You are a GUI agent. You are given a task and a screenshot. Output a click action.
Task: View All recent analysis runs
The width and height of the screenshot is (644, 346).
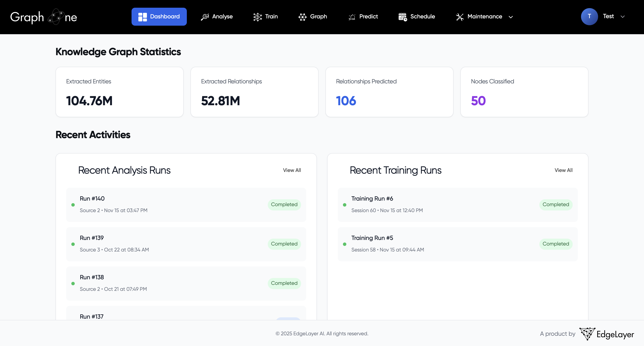pyautogui.click(x=292, y=170)
